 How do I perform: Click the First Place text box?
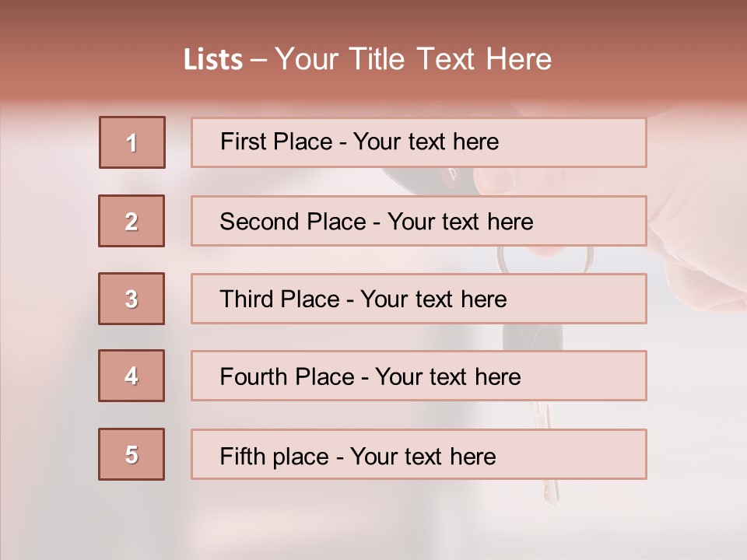coord(419,142)
